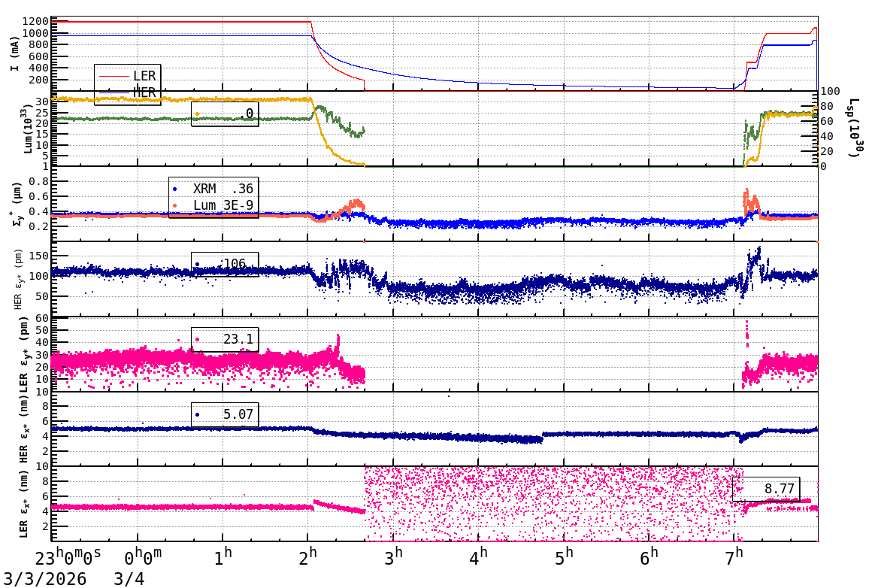The width and height of the screenshot is (872, 588).
Task: Click the luminosity legend box showing .0
Action: [x=225, y=114]
